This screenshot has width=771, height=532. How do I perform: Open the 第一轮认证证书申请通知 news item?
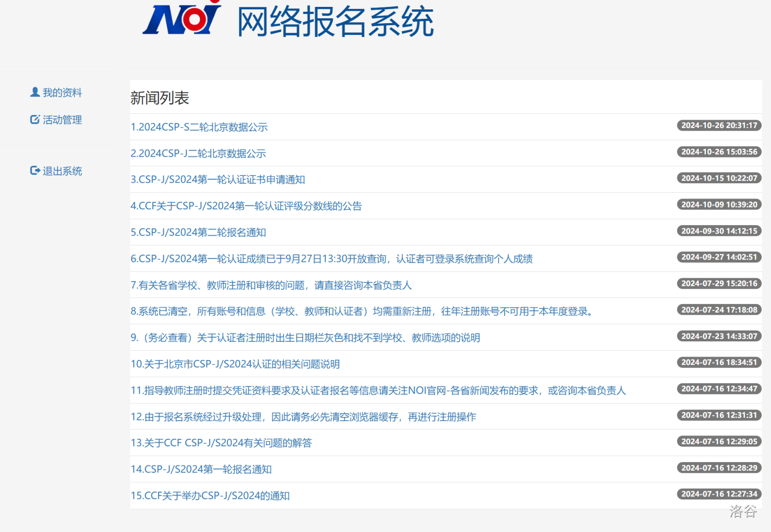coord(217,180)
